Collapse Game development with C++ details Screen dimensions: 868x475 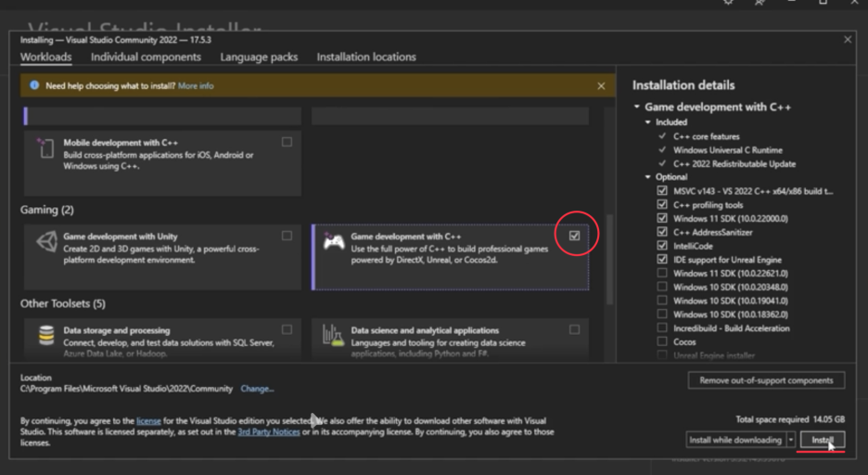tap(637, 107)
